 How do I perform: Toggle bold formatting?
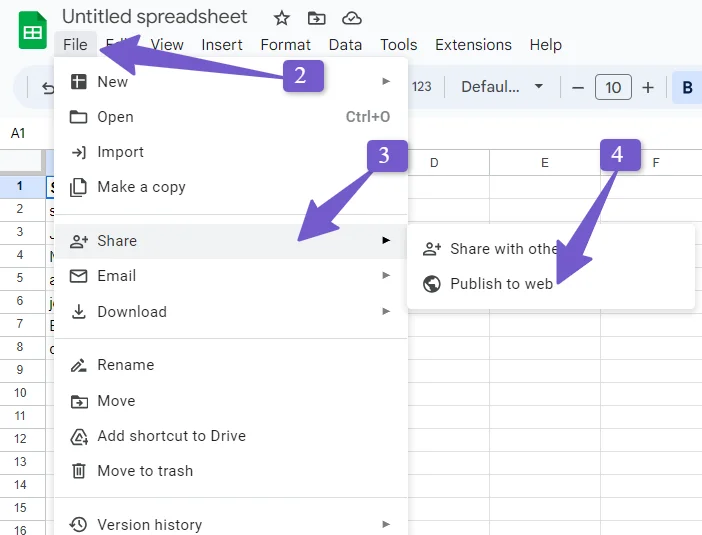(687, 87)
